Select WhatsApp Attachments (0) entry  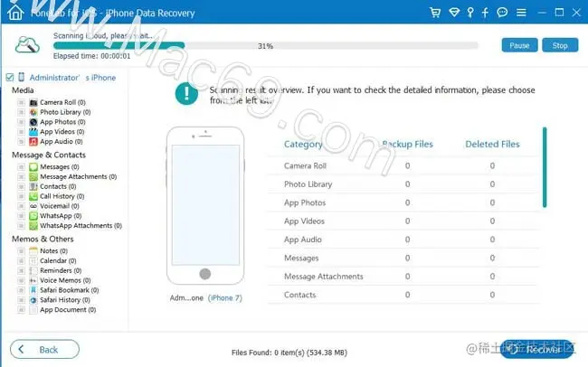coord(81,225)
